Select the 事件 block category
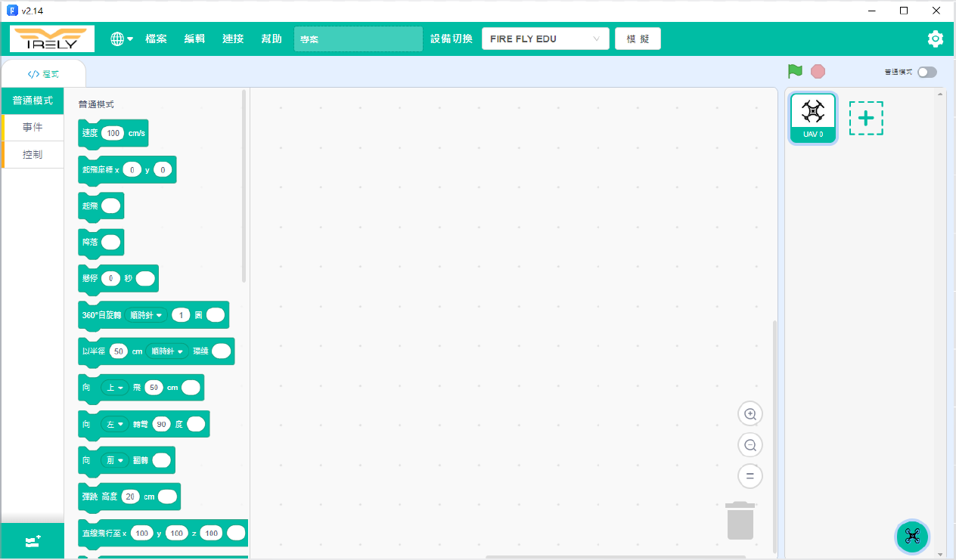This screenshot has height=560, width=956. click(x=33, y=128)
